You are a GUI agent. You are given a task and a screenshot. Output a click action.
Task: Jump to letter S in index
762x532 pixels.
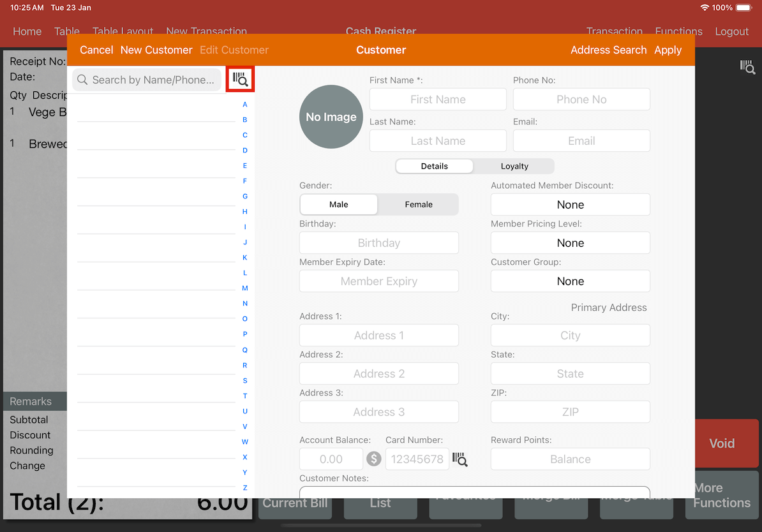pyautogui.click(x=245, y=380)
